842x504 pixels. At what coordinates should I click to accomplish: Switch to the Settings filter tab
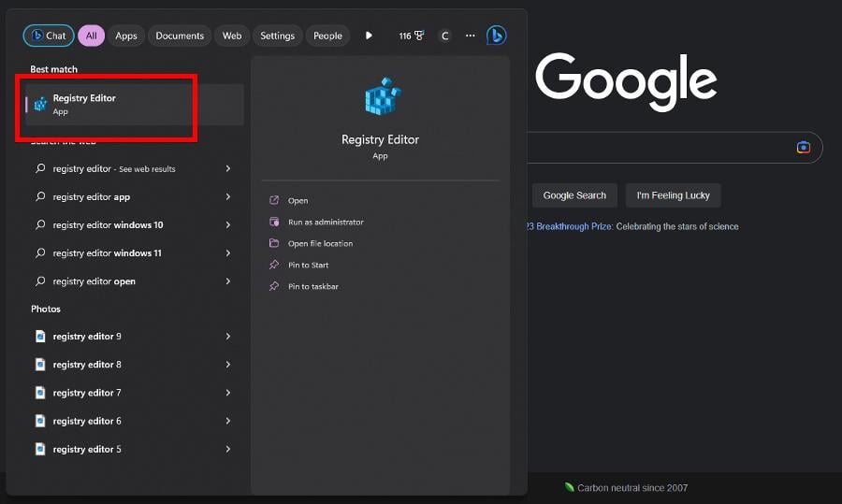[278, 36]
